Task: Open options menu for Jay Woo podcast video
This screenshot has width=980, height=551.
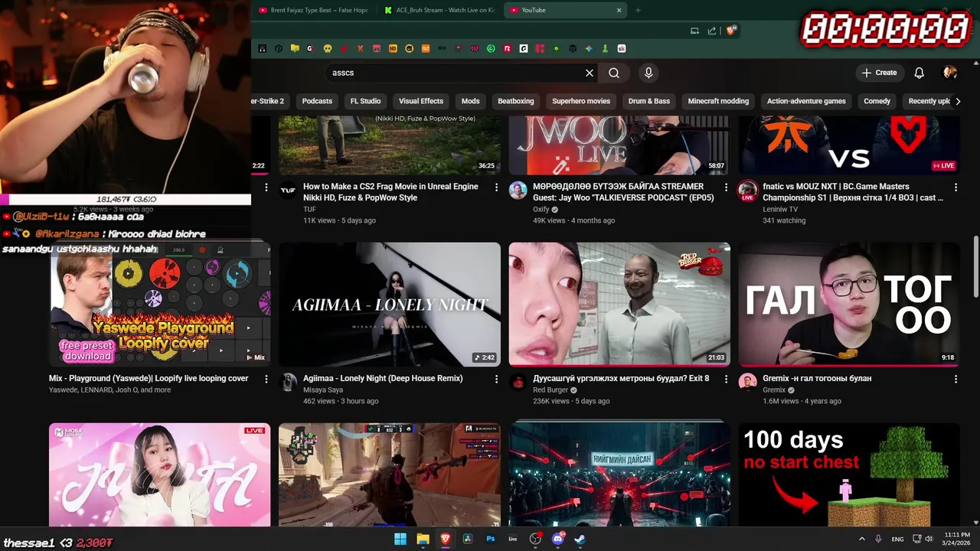Action: click(726, 187)
